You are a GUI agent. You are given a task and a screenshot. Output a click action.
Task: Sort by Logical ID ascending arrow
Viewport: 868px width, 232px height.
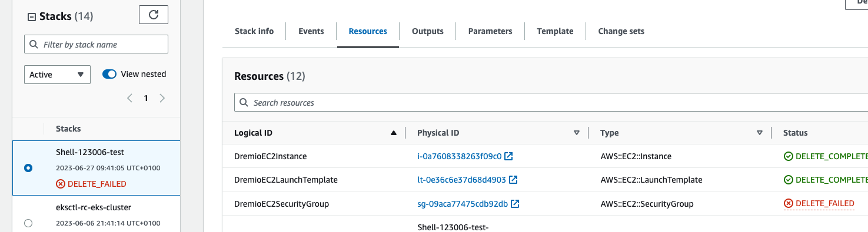click(394, 133)
